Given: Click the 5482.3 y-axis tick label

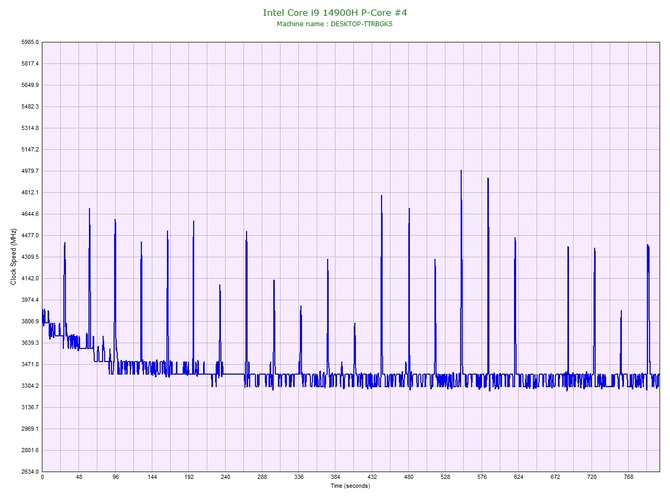Looking at the screenshot, I should click(x=30, y=106).
